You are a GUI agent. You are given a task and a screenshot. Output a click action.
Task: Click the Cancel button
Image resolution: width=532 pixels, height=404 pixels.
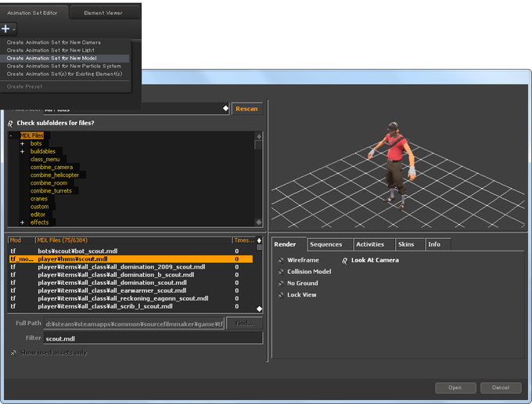(501, 388)
